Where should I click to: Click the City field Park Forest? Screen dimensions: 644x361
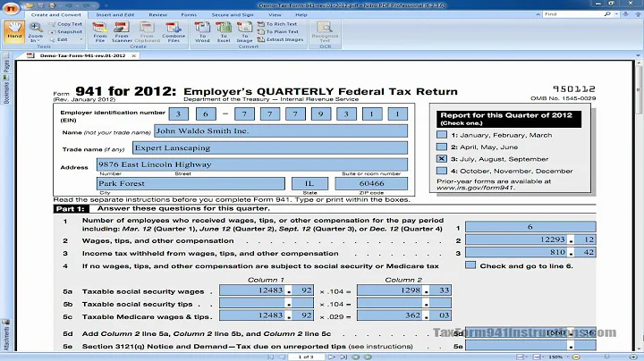(x=191, y=183)
